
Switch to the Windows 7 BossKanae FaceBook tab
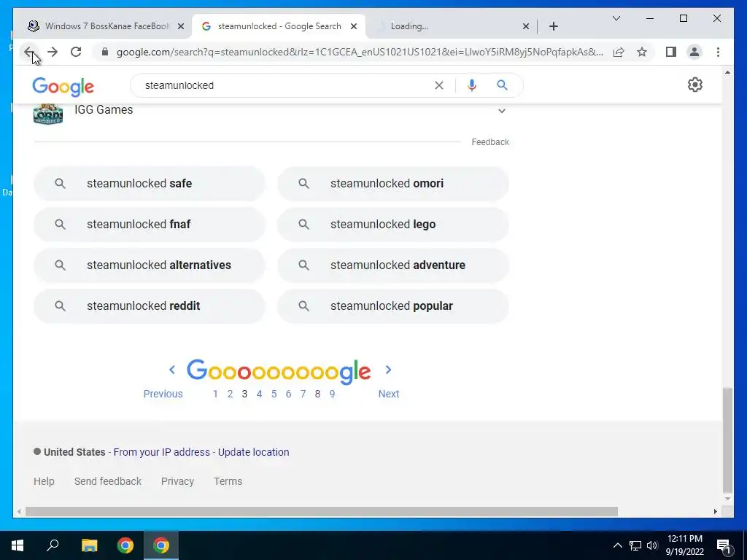[105, 26]
